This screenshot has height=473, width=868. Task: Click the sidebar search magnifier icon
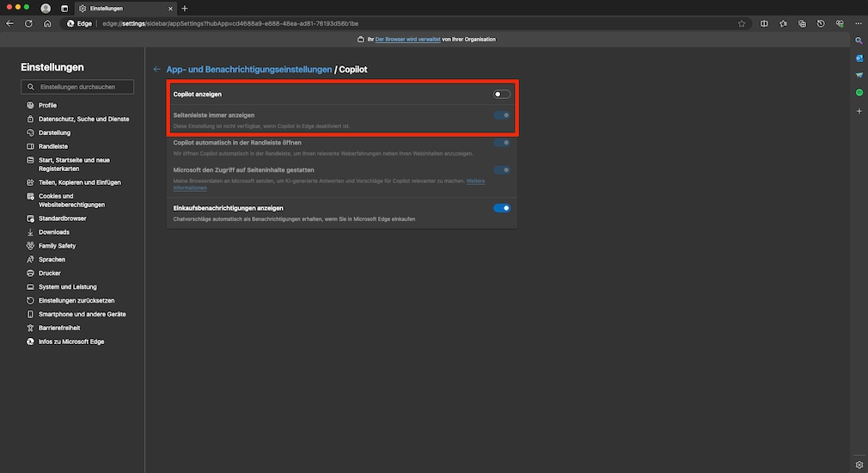tap(859, 40)
